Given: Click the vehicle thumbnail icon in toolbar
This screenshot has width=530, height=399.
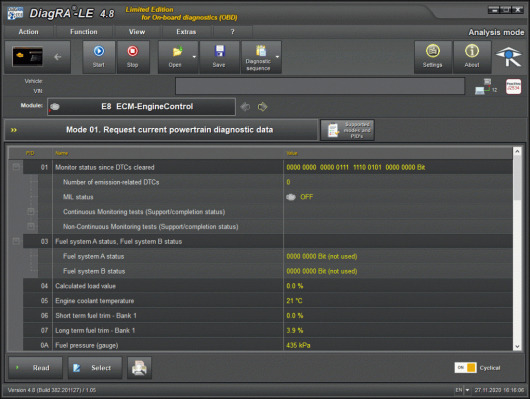Looking at the screenshot, I should pyautogui.click(x=28, y=56).
